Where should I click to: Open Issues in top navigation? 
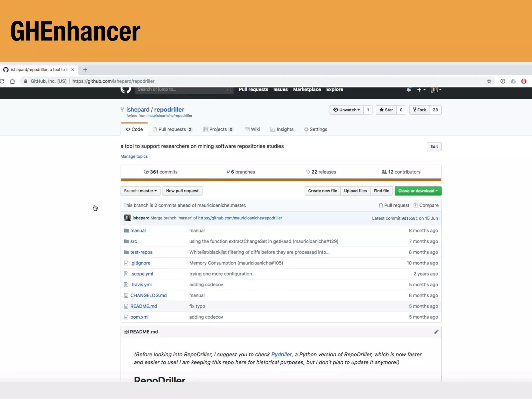point(281,89)
